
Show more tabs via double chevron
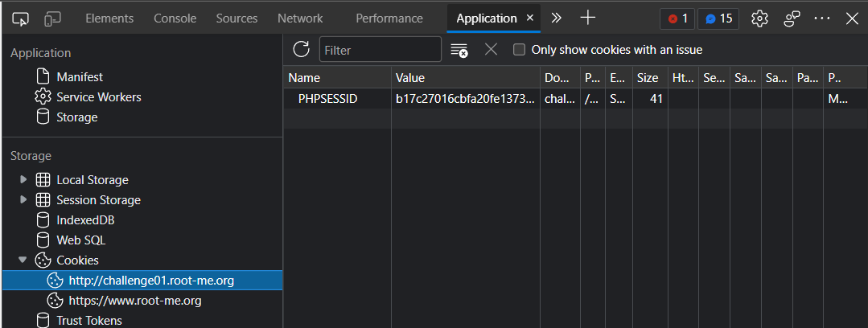pos(557,18)
